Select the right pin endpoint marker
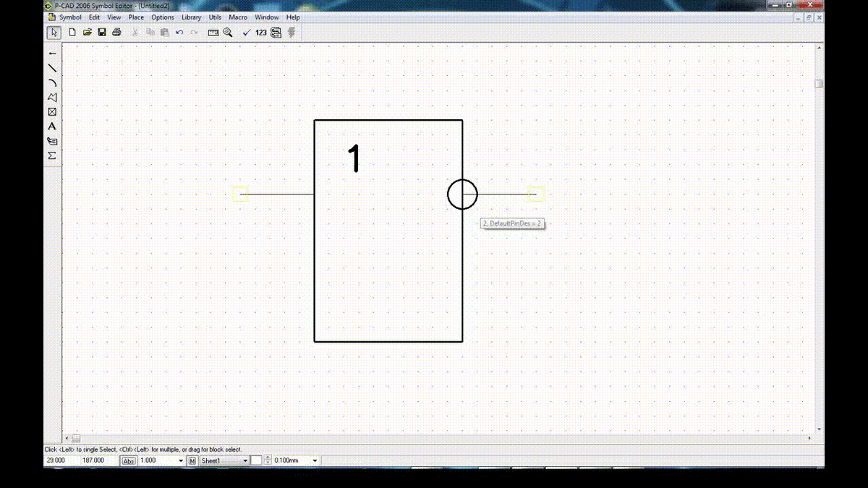868x488 pixels. (536, 194)
